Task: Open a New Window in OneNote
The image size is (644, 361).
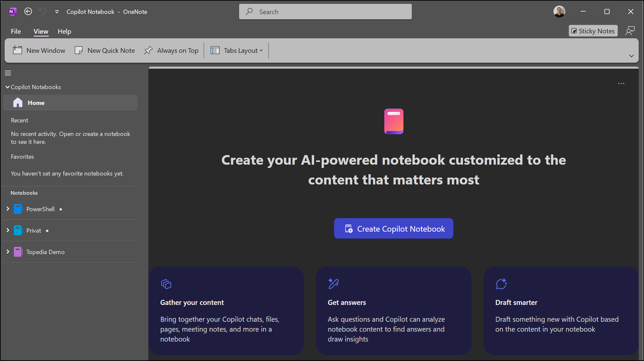Action: tap(39, 50)
